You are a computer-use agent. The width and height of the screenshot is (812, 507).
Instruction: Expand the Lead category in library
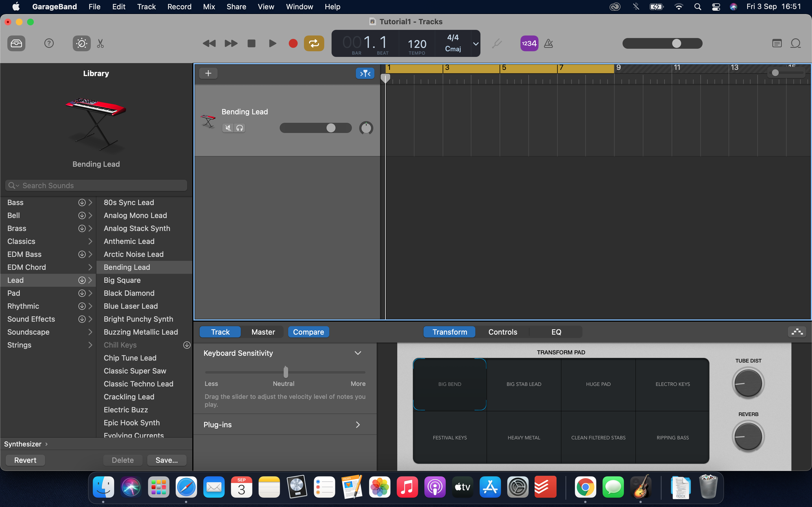91,280
